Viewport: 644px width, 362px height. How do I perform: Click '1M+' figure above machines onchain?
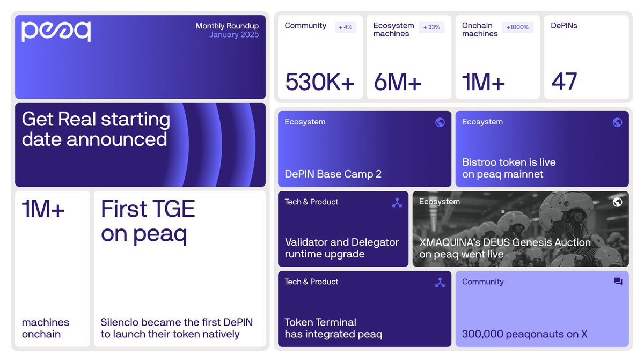[43, 210]
